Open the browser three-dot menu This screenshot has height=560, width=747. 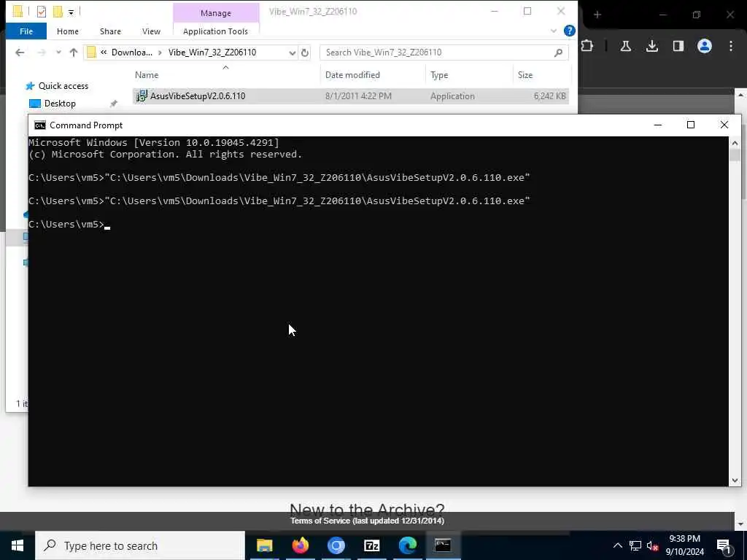tap(731, 46)
